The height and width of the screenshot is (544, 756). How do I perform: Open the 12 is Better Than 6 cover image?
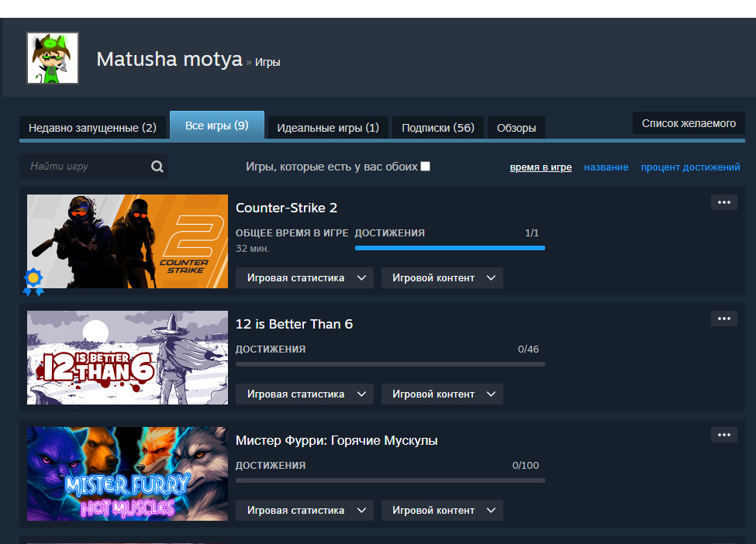127,357
